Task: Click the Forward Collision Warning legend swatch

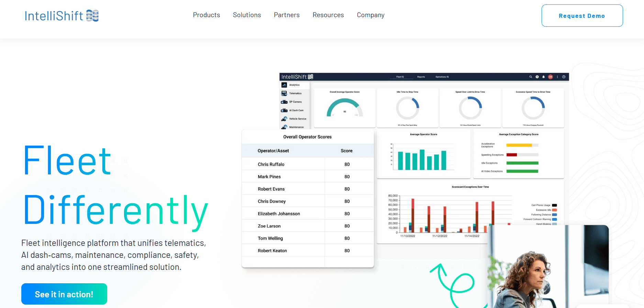Action: pos(554,219)
